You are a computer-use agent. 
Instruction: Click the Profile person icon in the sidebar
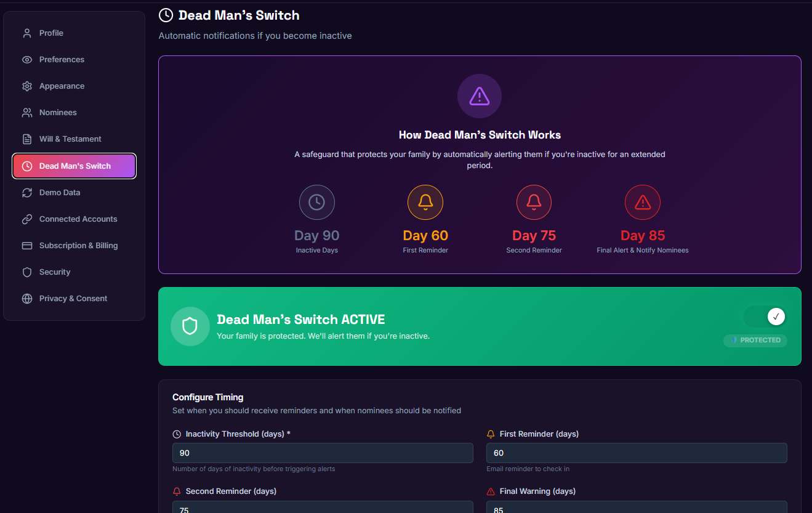pos(27,33)
